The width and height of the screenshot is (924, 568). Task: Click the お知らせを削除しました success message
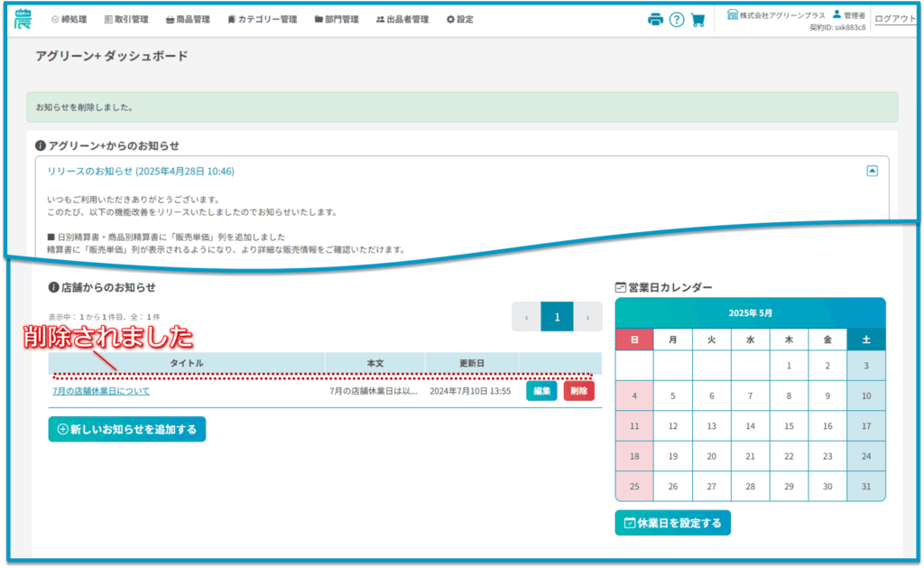tap(462, 107)
